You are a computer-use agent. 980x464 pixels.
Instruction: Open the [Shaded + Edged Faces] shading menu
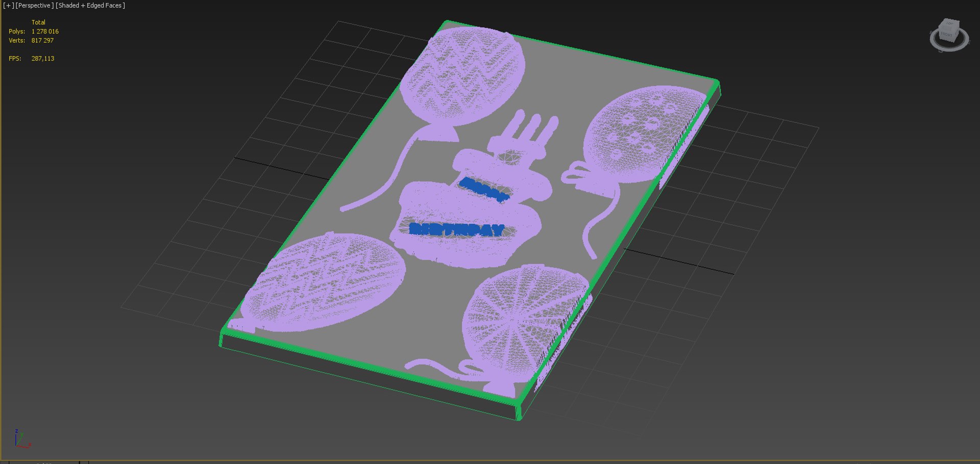pos(90,6)
